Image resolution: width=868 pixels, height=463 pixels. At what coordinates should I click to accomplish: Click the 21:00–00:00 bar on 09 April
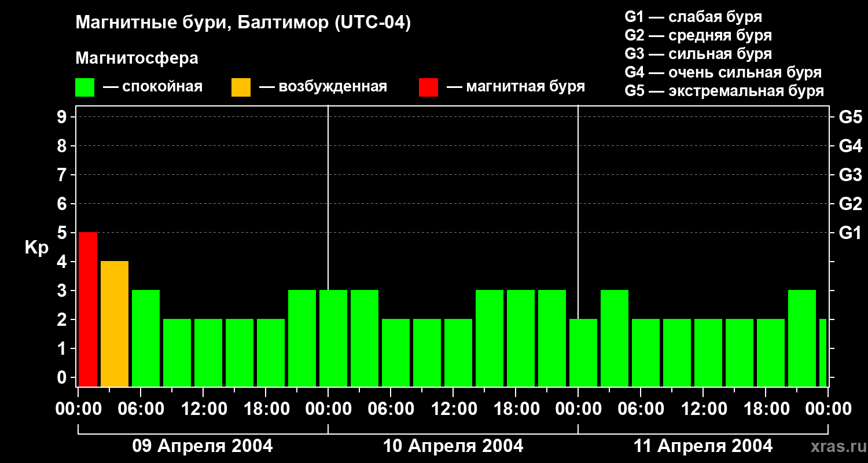tap(302, 338)
